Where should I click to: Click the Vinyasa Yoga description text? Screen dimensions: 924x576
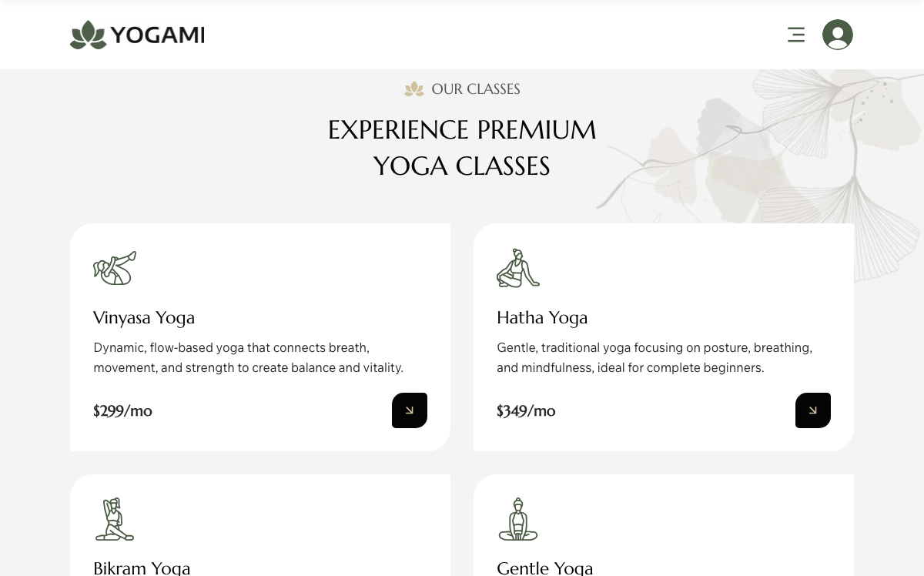point(248,358)
